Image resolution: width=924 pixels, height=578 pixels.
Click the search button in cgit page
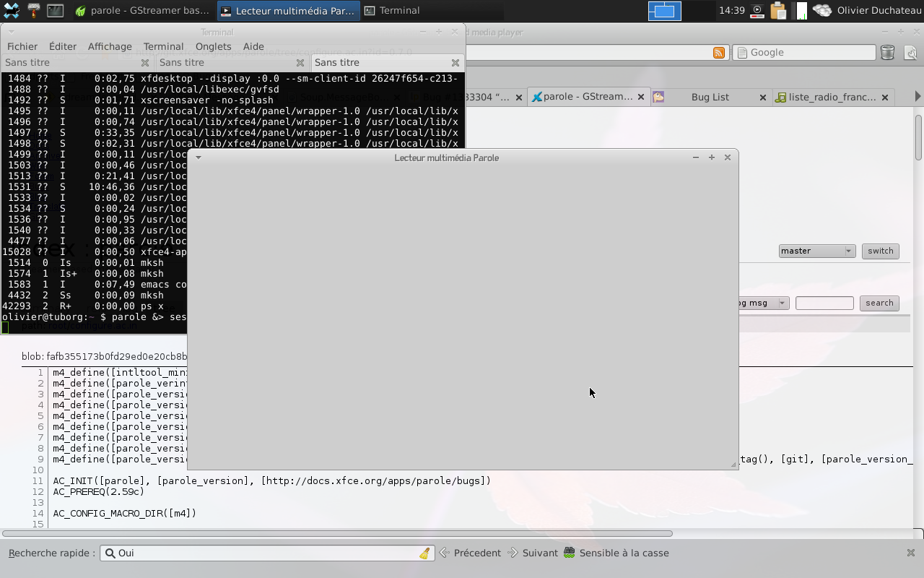point(879,303)
